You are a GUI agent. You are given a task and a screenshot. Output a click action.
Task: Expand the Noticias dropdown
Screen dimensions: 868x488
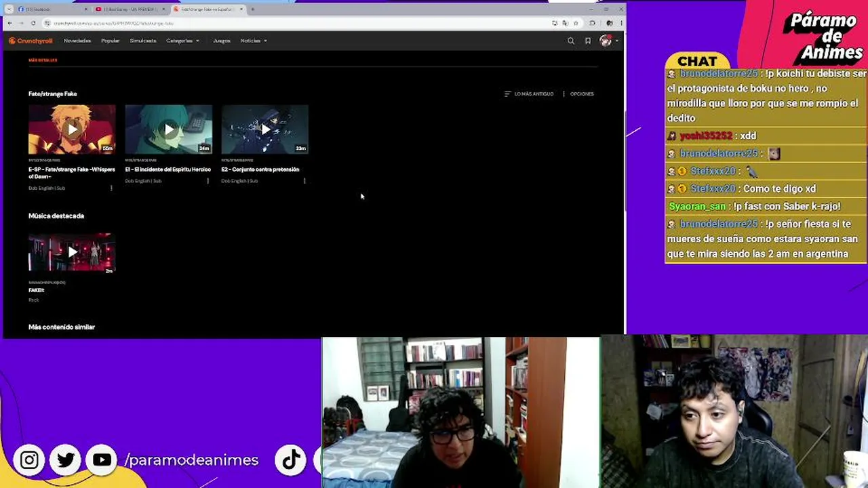254,41
